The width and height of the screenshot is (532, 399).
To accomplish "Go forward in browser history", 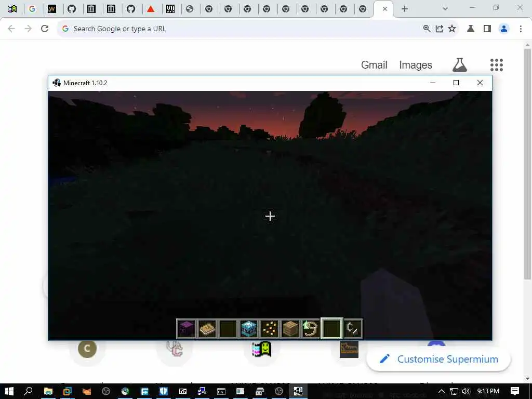I will click(28, 29).
